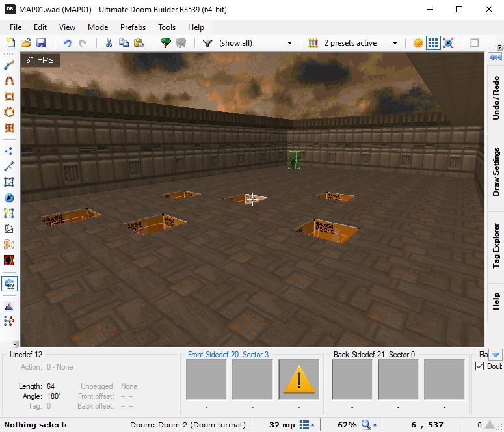The image size is (504, 432).
Task: Click the front sidedef missing-texture warning swatch
Action: [x=299, y=379]
